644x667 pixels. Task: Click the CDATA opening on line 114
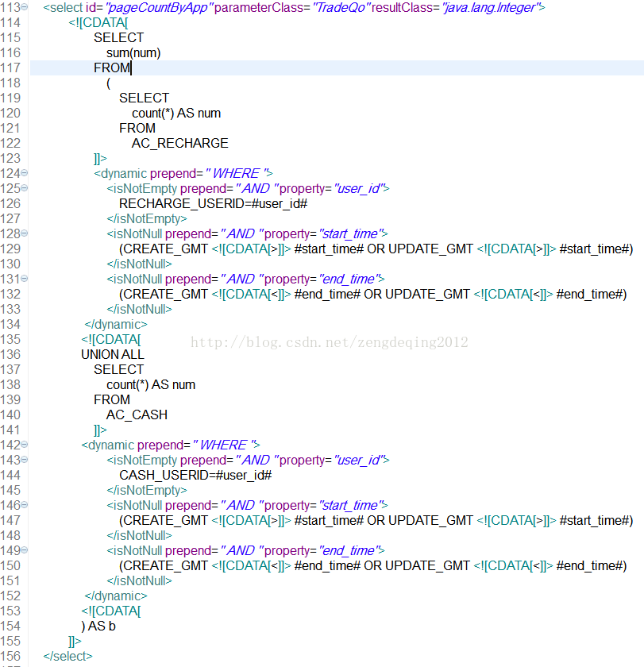(98, 22)
